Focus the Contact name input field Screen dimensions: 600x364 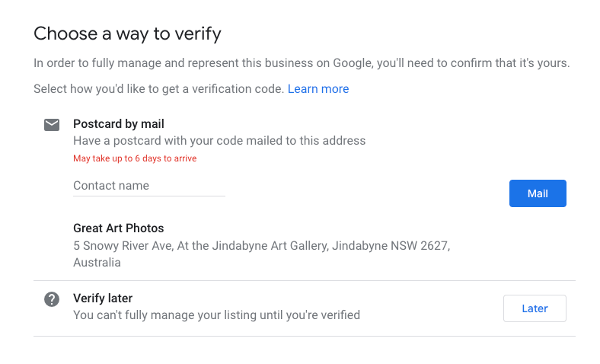tap(148, 186)
